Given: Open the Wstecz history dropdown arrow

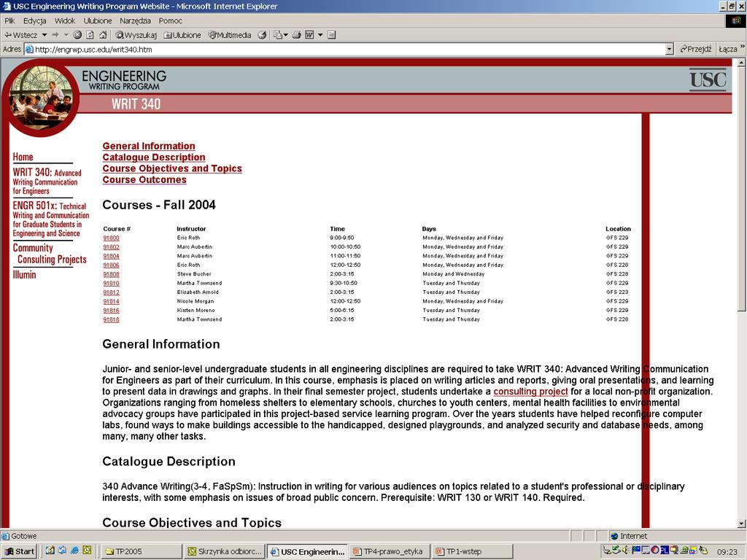Looking at the screenshot, I should point(44,35).
